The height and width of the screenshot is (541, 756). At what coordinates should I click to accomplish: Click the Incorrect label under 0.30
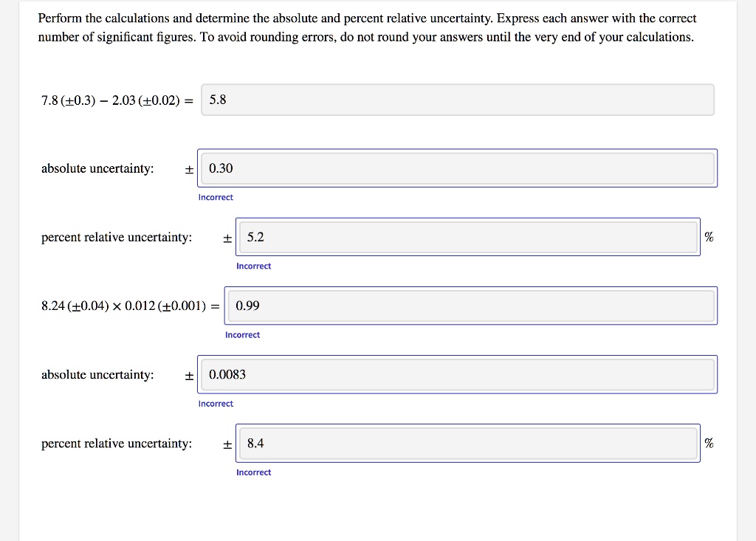(216, 197)
